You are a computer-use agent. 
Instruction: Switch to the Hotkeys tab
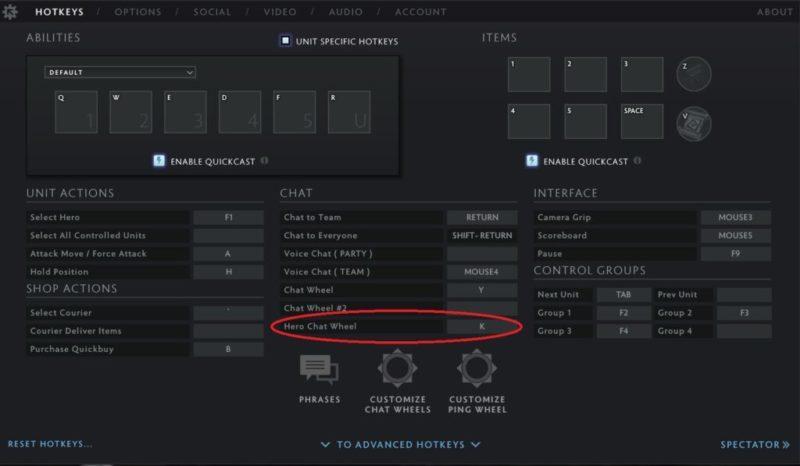coord(59,12)
